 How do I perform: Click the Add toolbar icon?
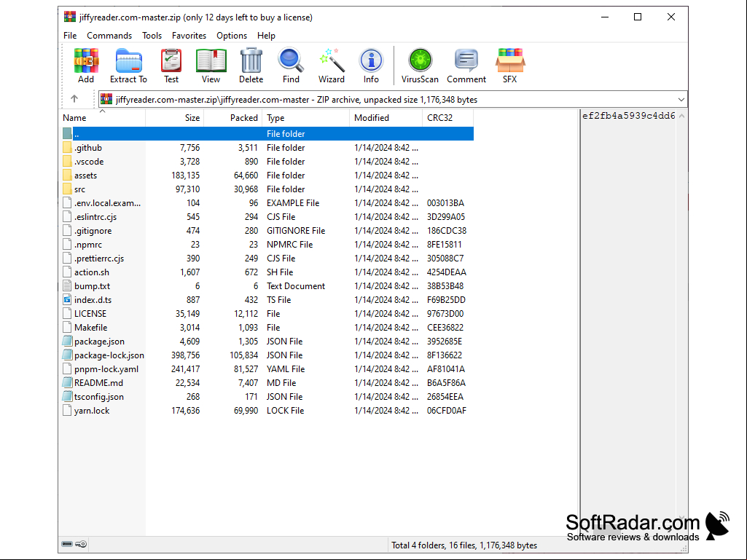coord(86,66)
